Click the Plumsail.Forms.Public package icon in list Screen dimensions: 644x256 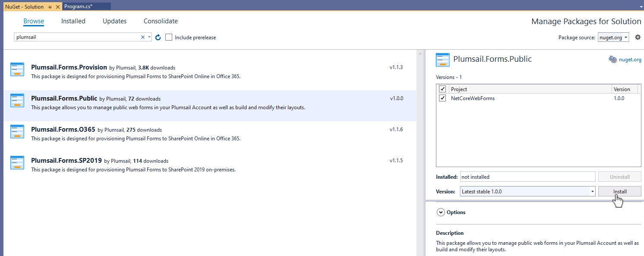coord(17,101)
